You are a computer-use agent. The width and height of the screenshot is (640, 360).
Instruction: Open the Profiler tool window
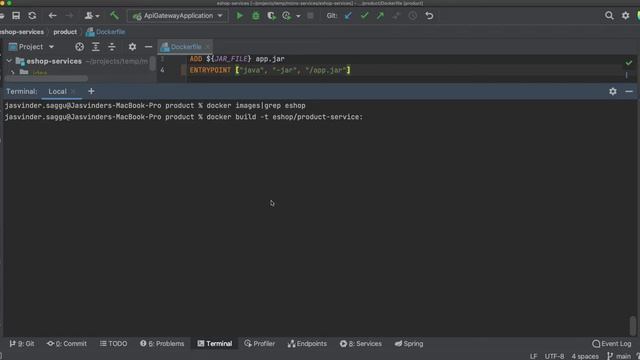coord(260,344)
